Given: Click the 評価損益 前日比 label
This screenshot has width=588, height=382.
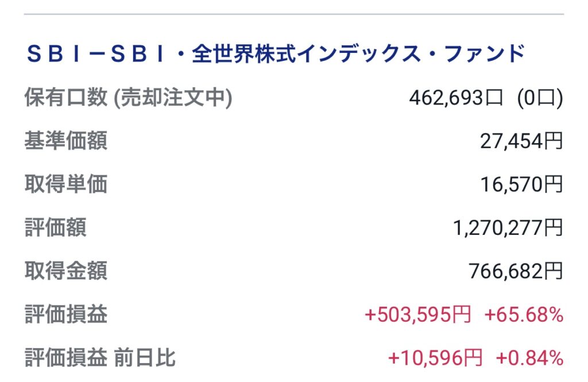Looking at the screenshot, I should [x=100, y=357].
